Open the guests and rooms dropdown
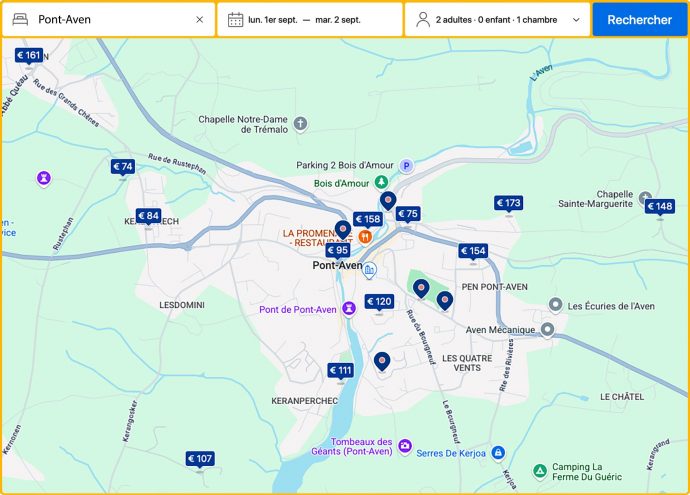Image resolution: width=690 pixels, height=495 pixels. (x=497, y=19)
